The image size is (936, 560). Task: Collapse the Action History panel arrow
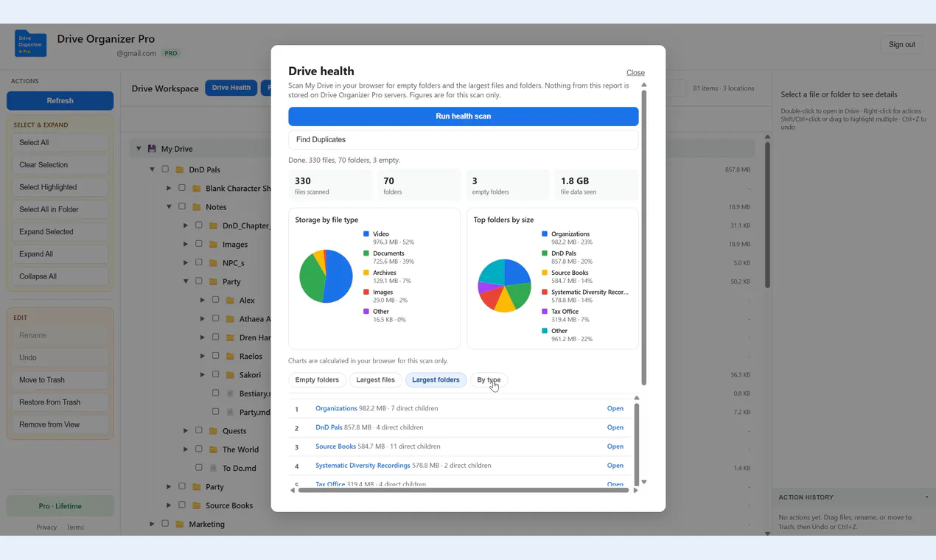coord(926,497)
